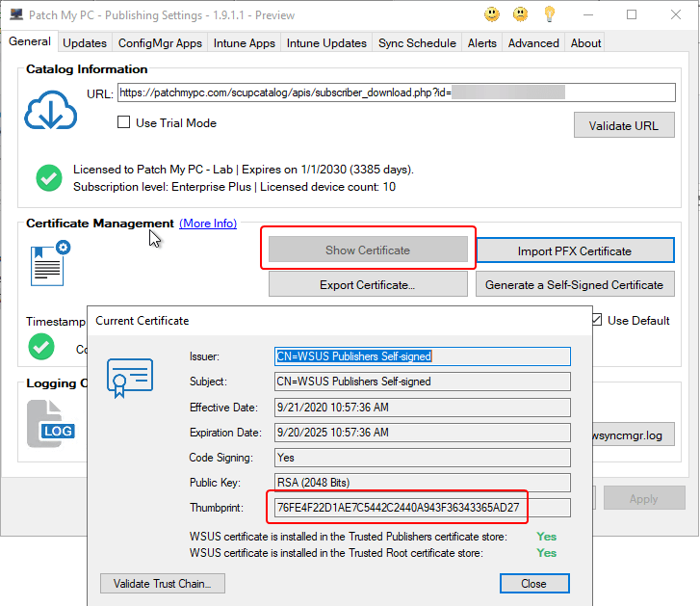Close the Current Certificate dialog
Image resolution: width=700 pixels, height=606 pixels.
pyautogui.click(x=534, y=583)
